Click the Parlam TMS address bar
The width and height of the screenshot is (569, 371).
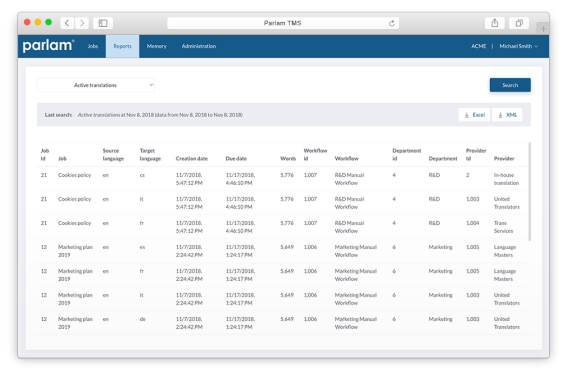[x=283, y=23]
